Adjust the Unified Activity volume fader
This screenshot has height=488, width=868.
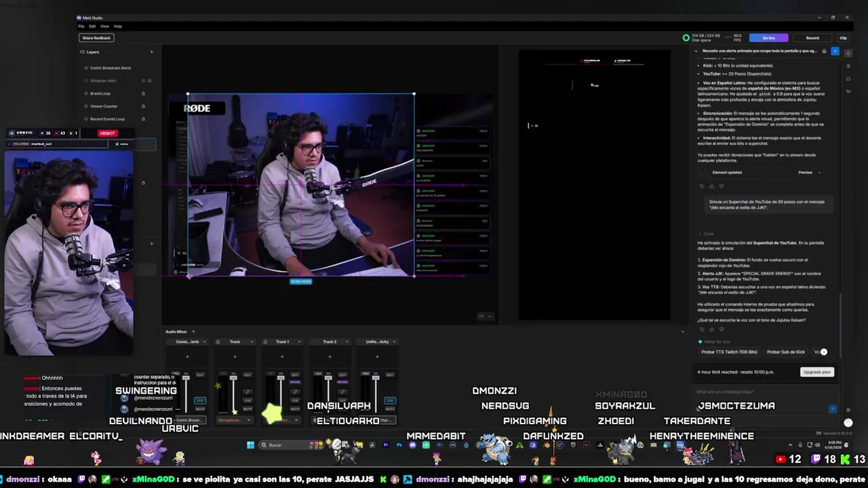(x=376, y=378)
